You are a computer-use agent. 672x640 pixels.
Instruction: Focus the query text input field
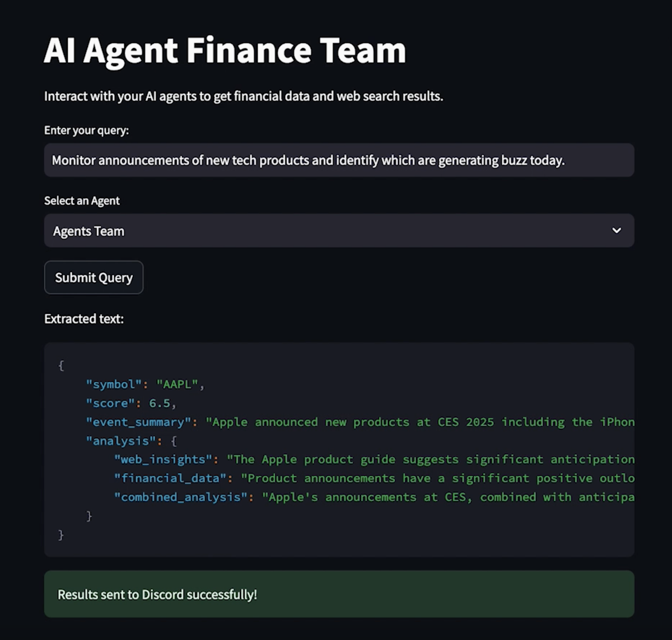coord(338,161)
